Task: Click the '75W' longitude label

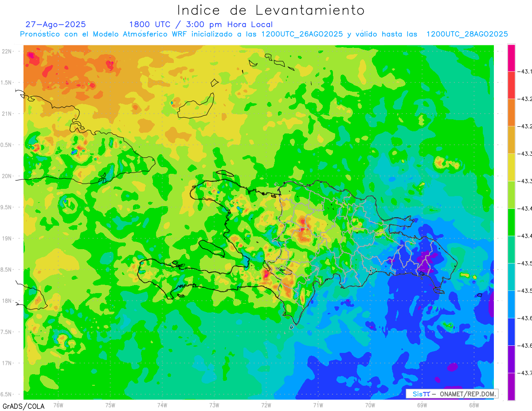Action: (x=110, y=405)
